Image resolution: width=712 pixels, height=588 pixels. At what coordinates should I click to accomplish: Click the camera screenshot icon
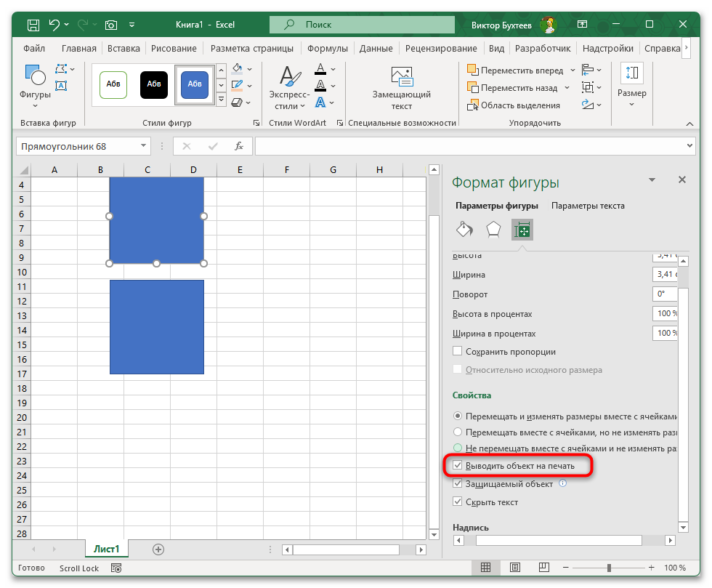point(111,25)
